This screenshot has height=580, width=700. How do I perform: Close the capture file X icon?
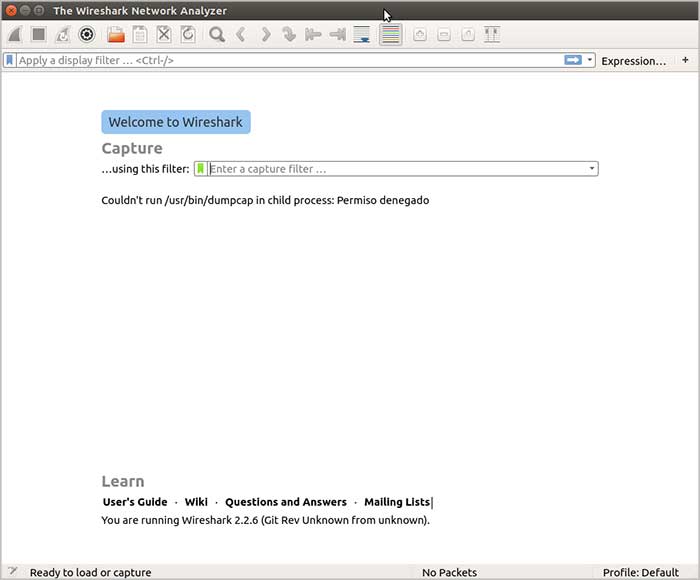tap(164, 34)
